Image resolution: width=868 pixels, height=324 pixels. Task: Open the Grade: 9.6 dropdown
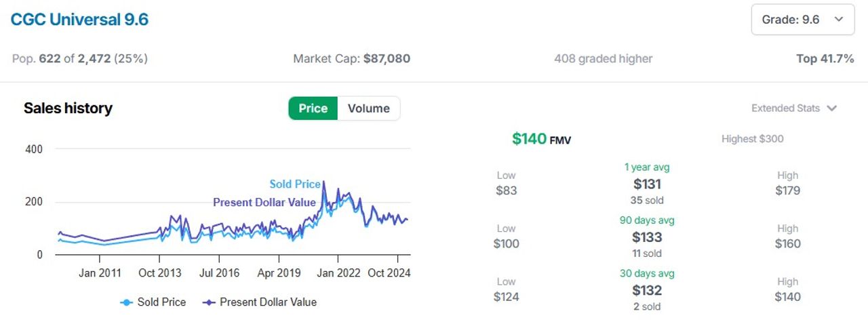[x=802, y=20]
